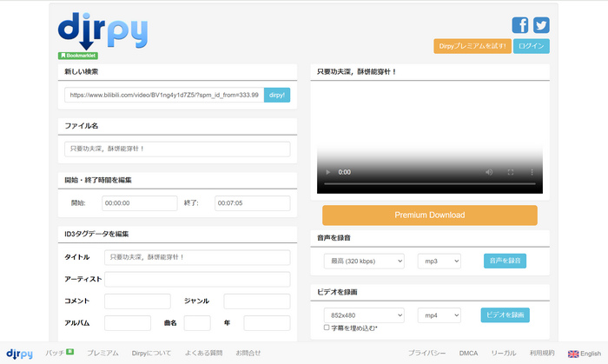608x364 pixels.
Task: Open the DMCA footer link
Action: 468,354
